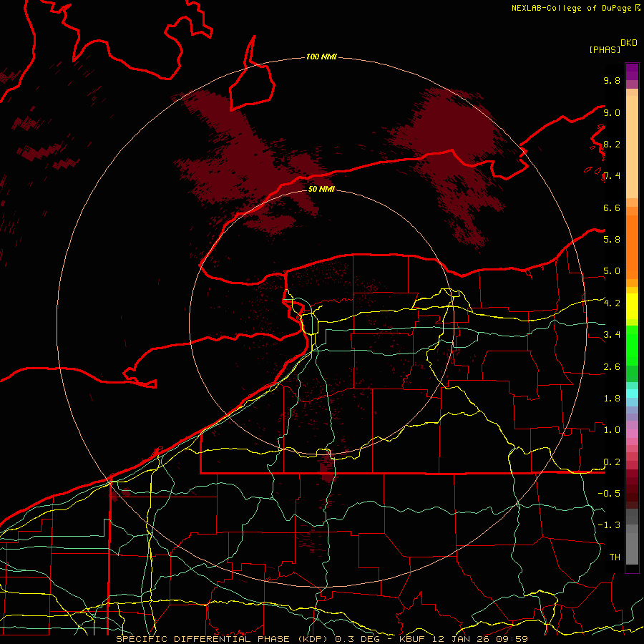
Task: Select the 5.0 value on the color scale
Action: 612,271
